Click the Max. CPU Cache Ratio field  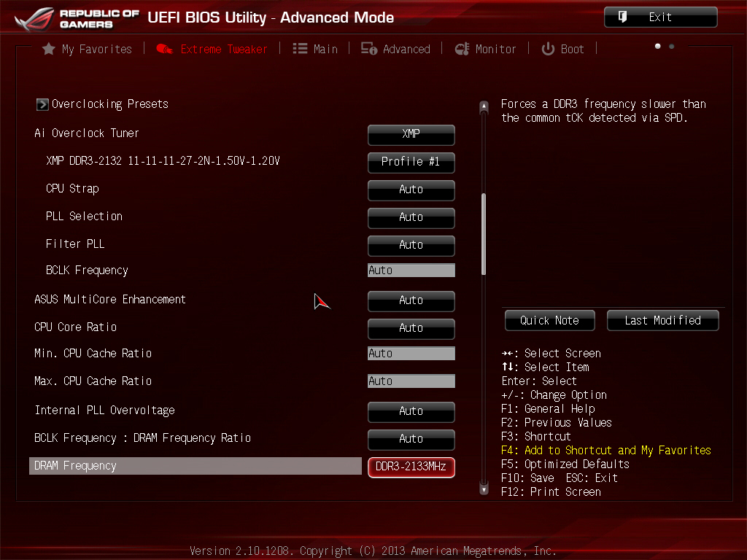point(411,381)
